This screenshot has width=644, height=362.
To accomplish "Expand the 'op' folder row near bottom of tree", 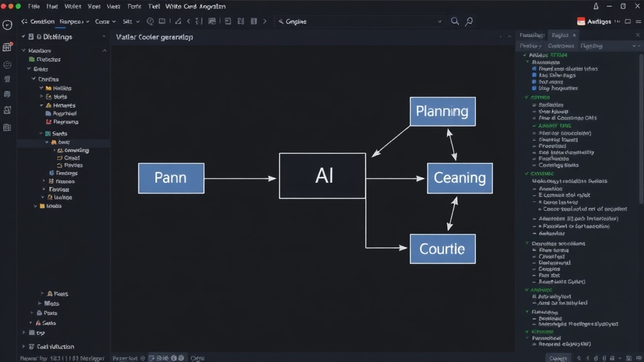I will pyautogui.click(x=23, y=332).
